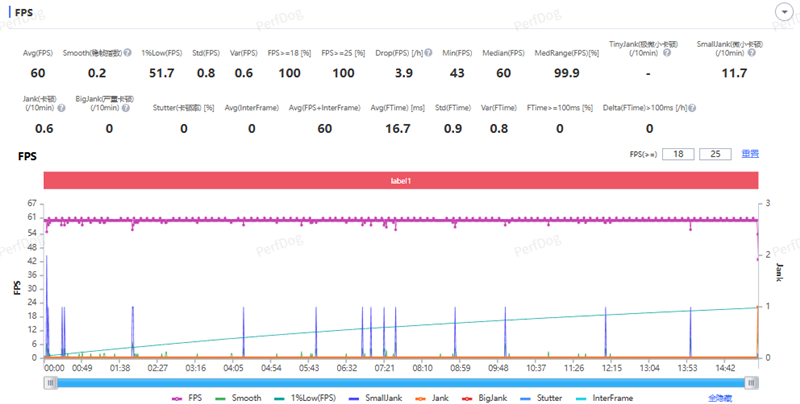The width and height of the screenshot is (800, 404).
Task: Toggle Smooth series in chart legend
Action: click(x=238, y=397)
